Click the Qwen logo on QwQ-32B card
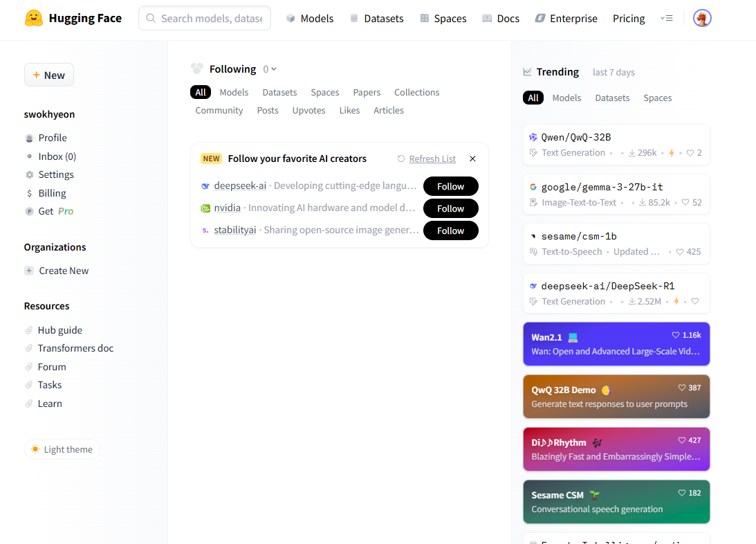The image size is (756, 544). (533, 138)
